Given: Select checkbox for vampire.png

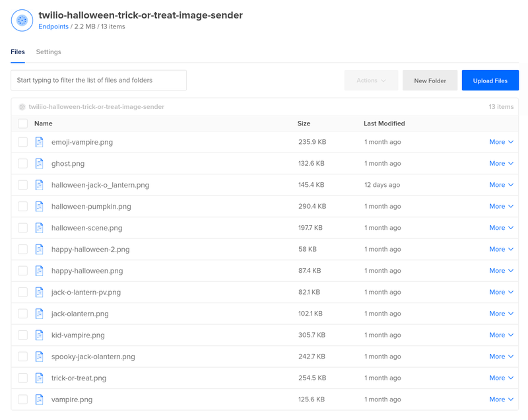Looking at the screenshot, I should coord(22,400).
